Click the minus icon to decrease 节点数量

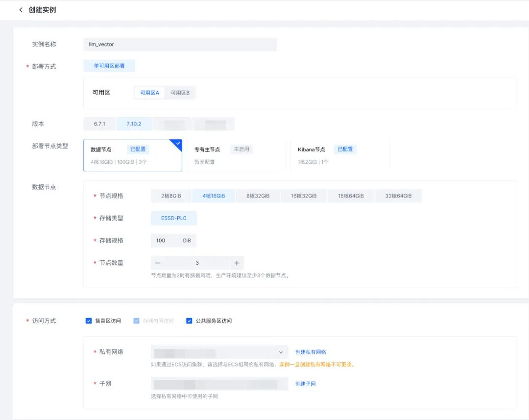point(158,263)
